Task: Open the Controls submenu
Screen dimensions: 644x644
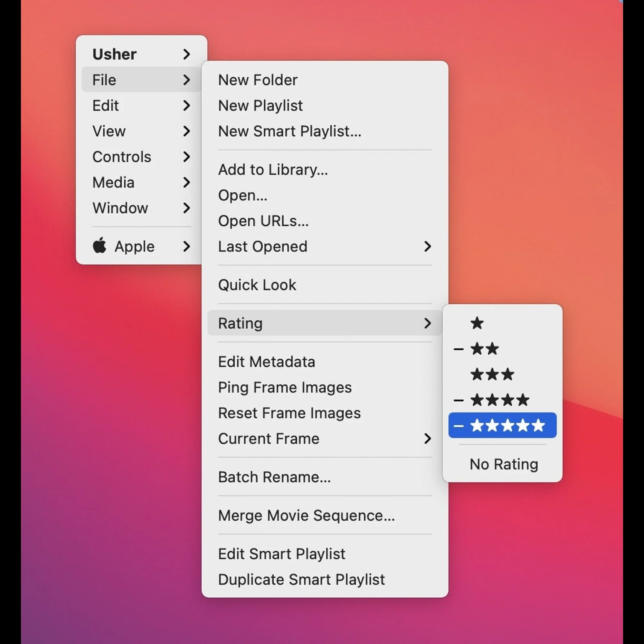Action: click(141, 157)
